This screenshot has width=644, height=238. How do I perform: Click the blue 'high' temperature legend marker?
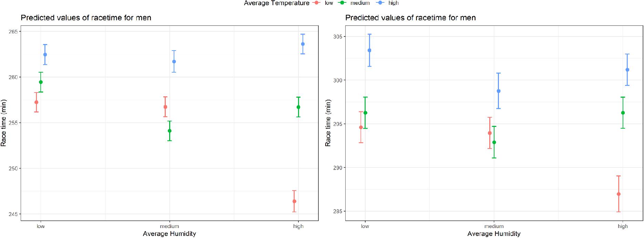click(x=380, y=3)
